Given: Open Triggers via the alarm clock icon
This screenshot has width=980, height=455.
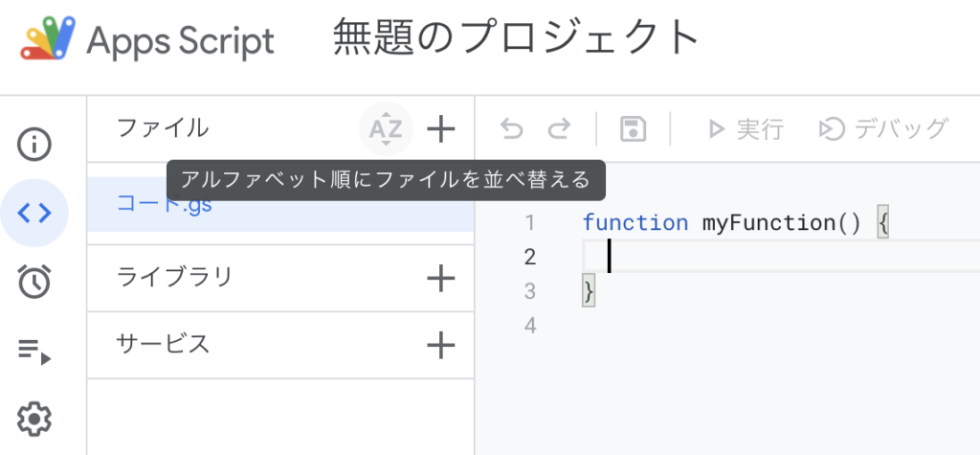Looking at the screenshot, I should click(33, 281).
